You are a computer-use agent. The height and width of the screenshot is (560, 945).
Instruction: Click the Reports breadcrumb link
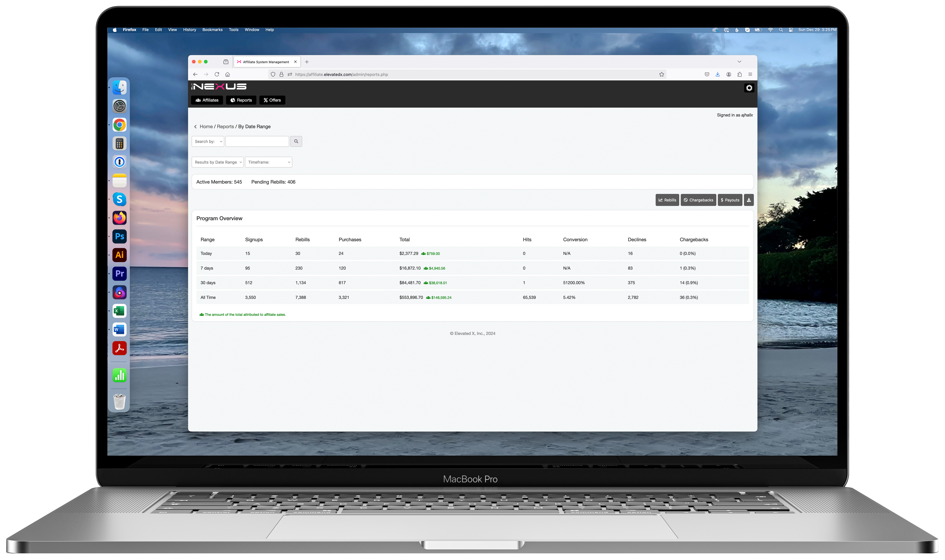[x=225, y=127]
